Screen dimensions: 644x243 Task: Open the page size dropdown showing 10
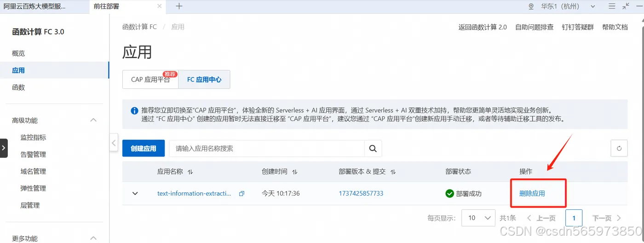[478, 218]
